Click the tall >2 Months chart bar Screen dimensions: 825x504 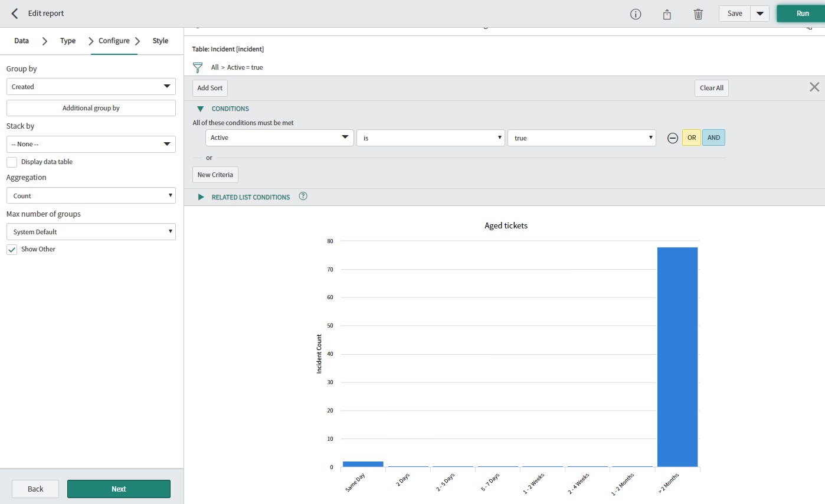point(677,354)
